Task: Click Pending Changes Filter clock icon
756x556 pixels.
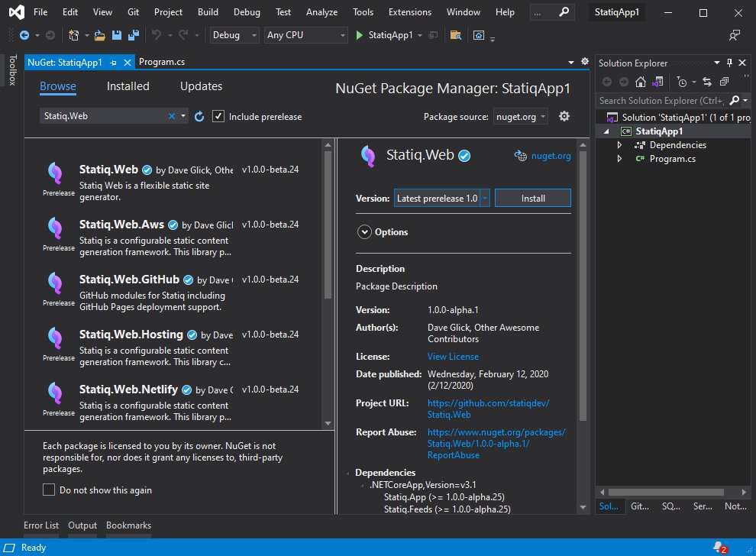Action: click(682, 82)
